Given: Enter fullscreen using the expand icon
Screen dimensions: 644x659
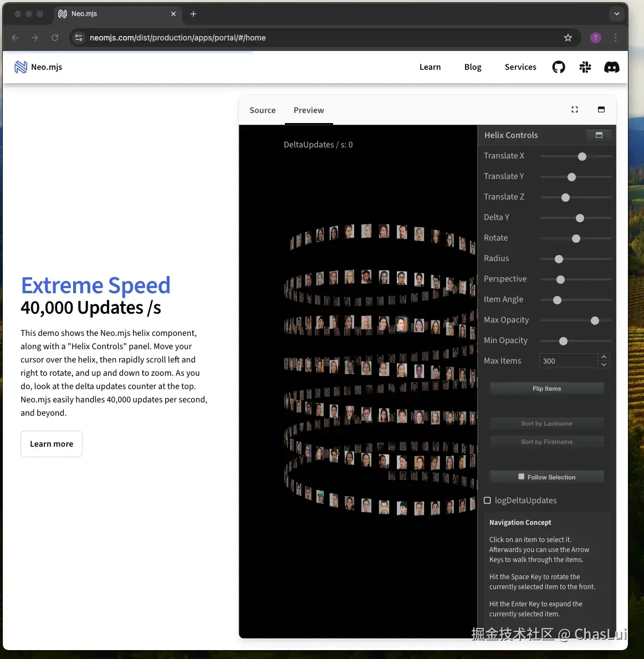Looking at the screenshot, I should click(x=575, y=109).
